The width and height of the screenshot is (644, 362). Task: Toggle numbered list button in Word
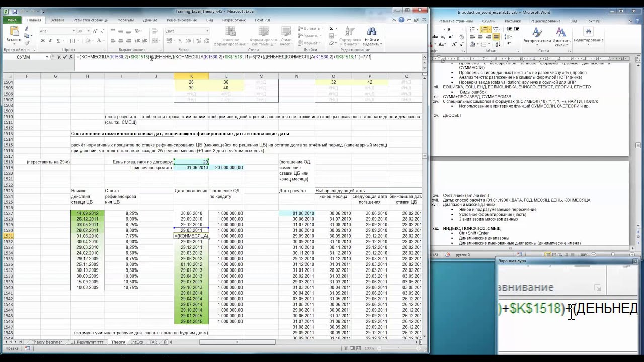[x=485, y=30]
